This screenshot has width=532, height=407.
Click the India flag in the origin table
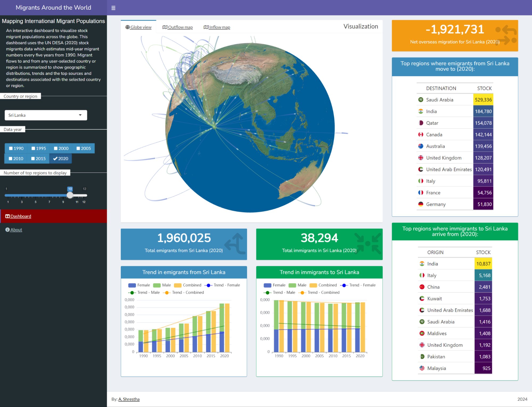coord(422,264)
